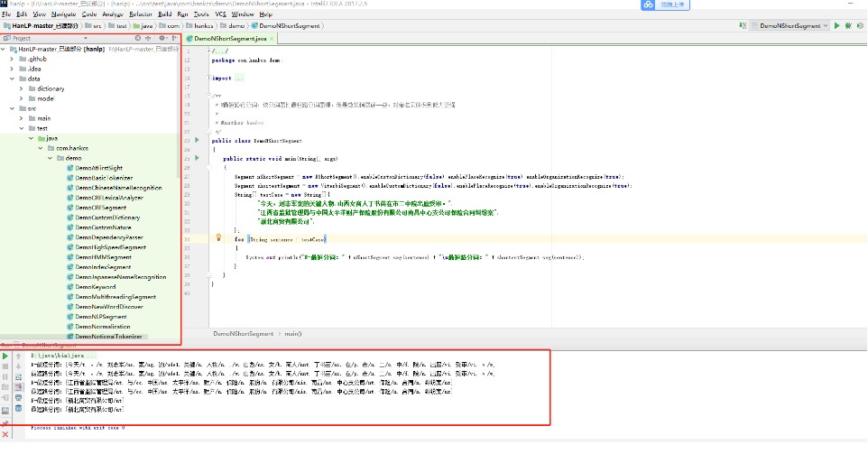The width and height of the screenshot is (868, 454).
Task: Print the console output
Action: 18,397
